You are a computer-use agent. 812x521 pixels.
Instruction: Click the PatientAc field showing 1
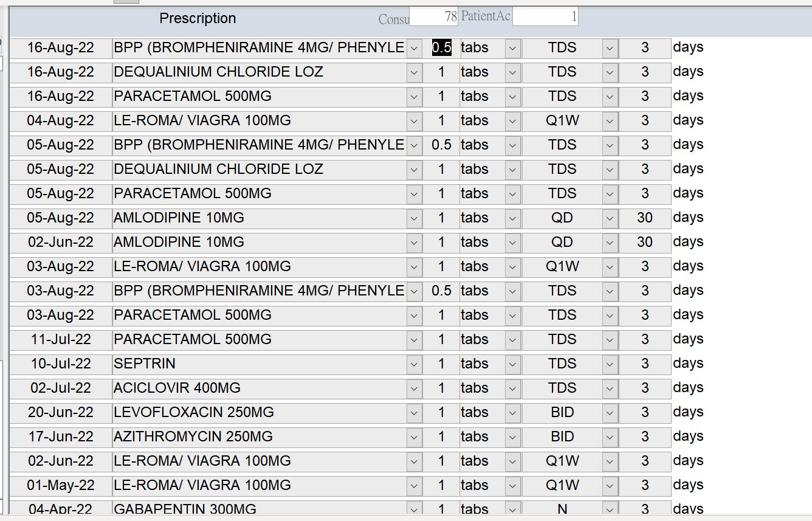click(x=545, y=17)
